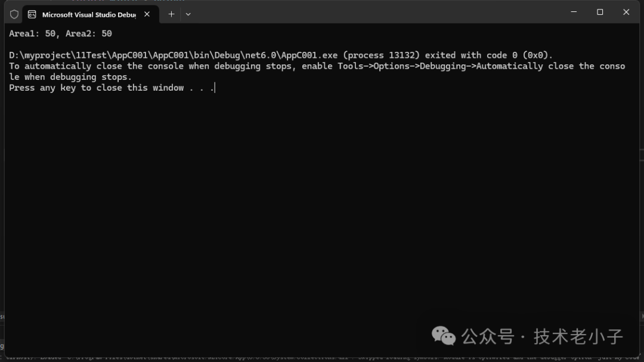Expand the terminal profiles dropdown chevron
644x362 pixels.
[x=188, y=14]
